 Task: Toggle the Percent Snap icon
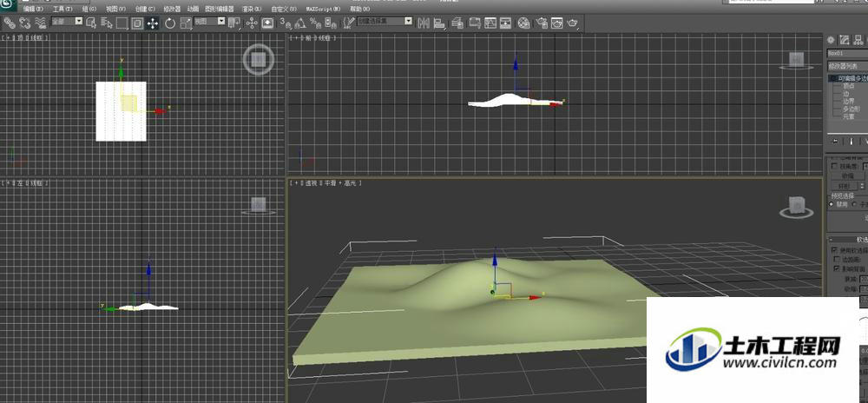click(316, 23)
